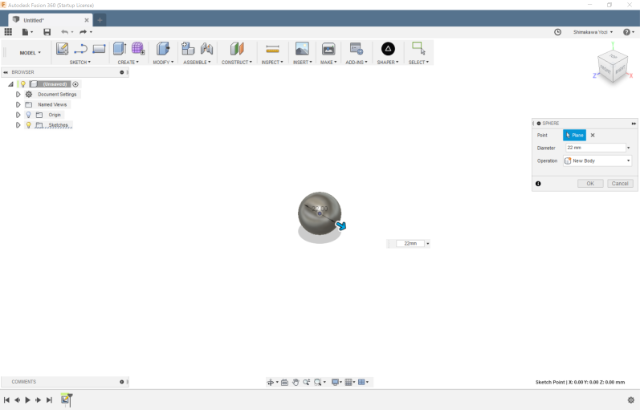Screen dimensions: 640x410
Task: Open the Measure tool
Action: coord(272,49)
